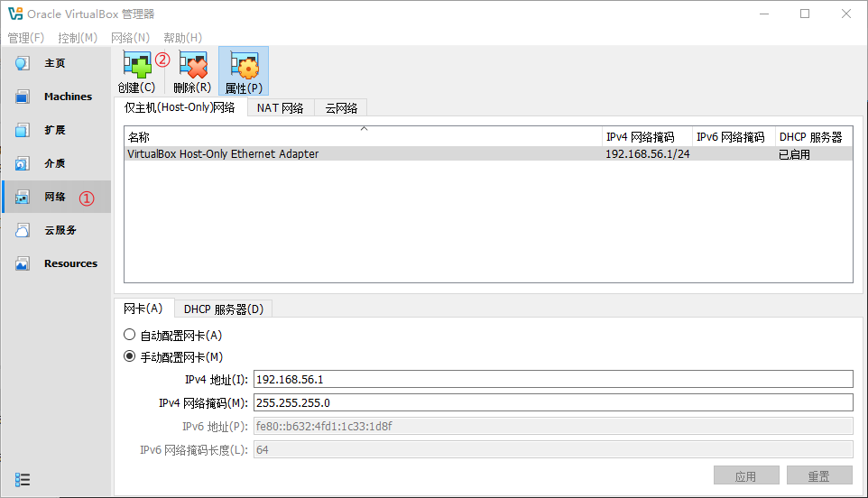Image resolution: width=868 pixels, height=498 pixels.
Task: Select 自动配置网卡 radio button
Action: point(130,335)
